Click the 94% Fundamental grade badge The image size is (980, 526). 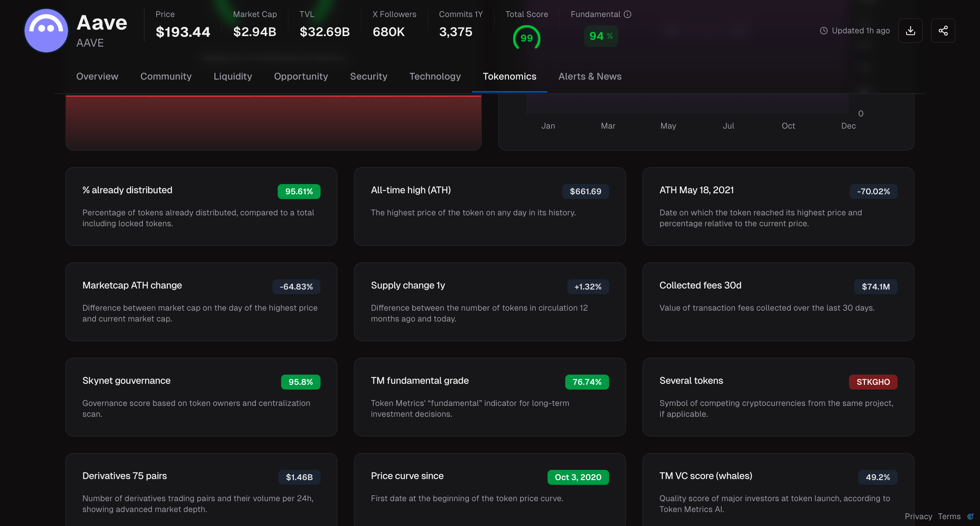pyautogui.click(x=600, y=36)
